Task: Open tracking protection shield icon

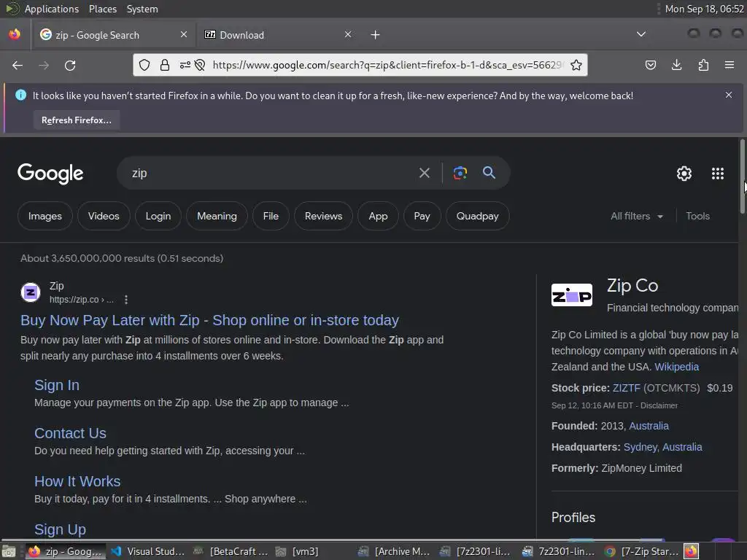Action: 144,65
